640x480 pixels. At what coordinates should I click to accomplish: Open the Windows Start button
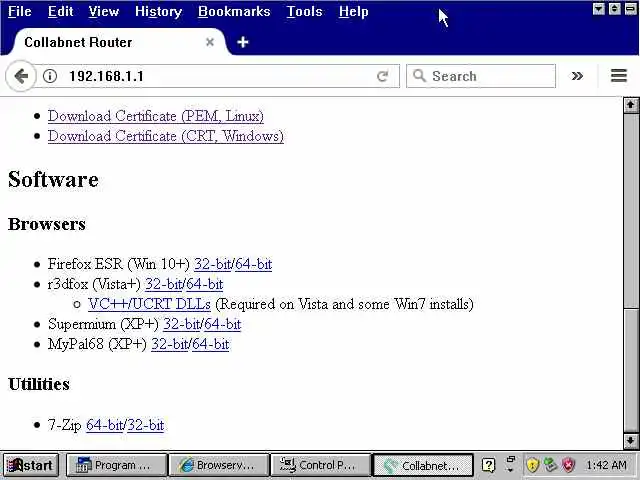click(30, 465)
